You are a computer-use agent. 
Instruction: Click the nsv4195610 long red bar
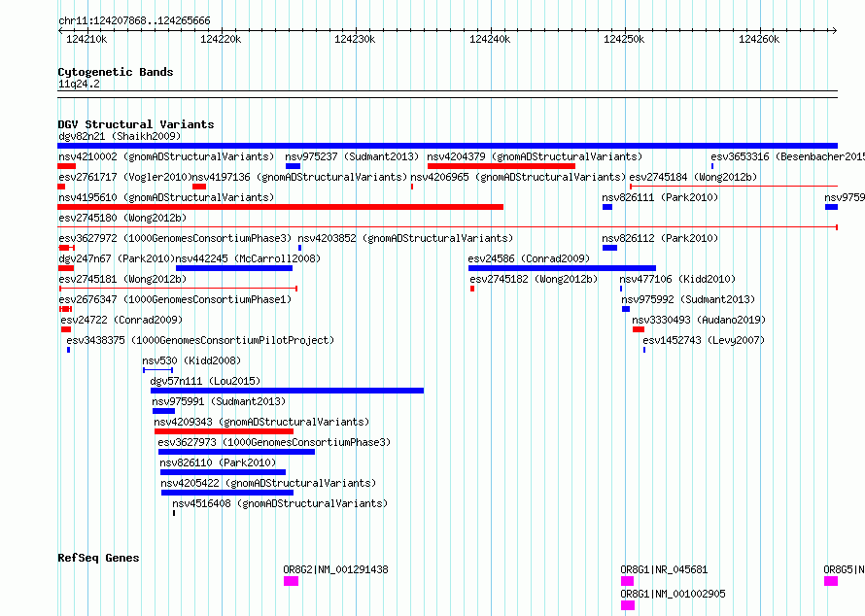click(x=280, y=207)
